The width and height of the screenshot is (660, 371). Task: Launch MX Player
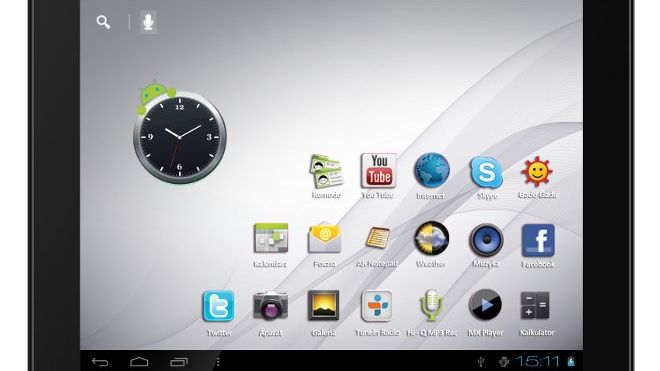[485, 305]
